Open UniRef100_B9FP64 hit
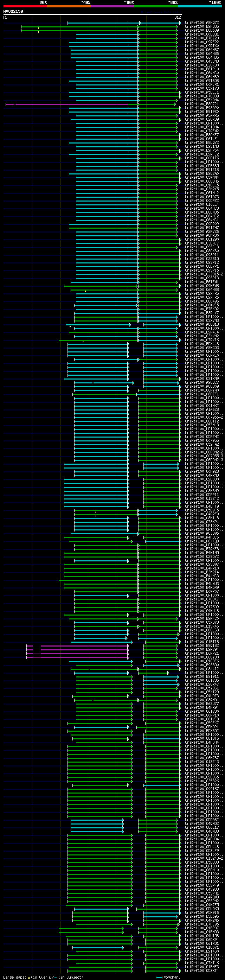225x980 pixels. (x=202, y=151)
